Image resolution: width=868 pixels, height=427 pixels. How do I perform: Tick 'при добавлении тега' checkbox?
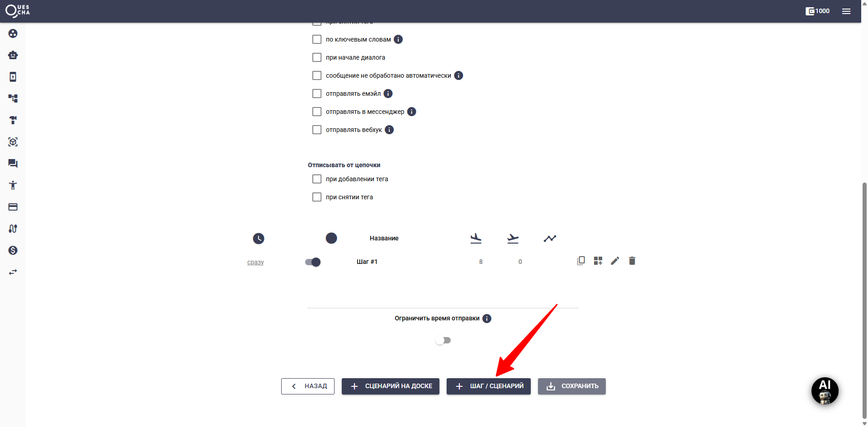[317, 179]
